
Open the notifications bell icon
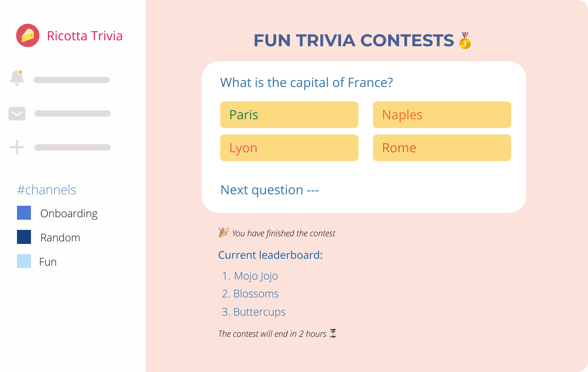(17, 78)
